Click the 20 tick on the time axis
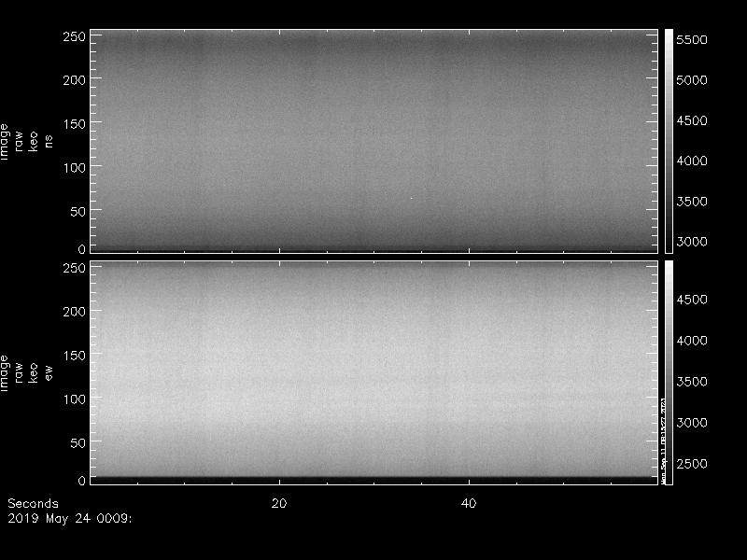 (x=278, y=504)
